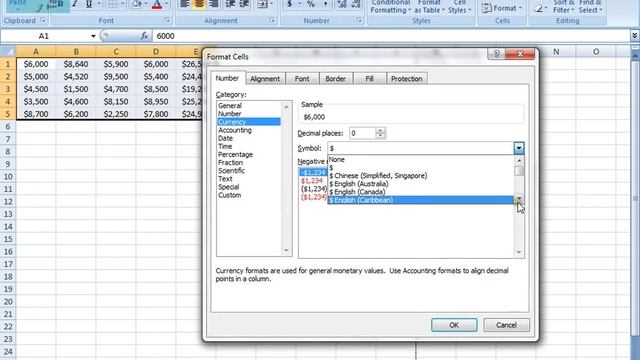Switch to the Number tab

tap(227, 78)
